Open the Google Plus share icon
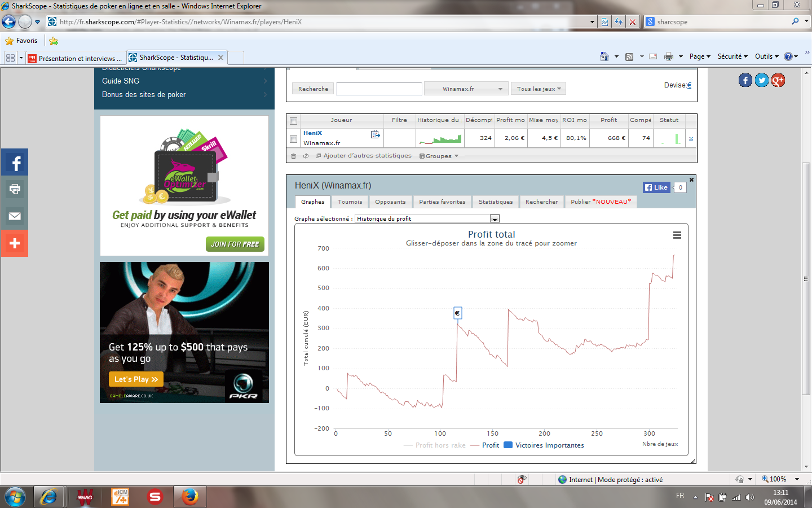The height and width of the screenshot is (508, 812). [x=778, y=80]
